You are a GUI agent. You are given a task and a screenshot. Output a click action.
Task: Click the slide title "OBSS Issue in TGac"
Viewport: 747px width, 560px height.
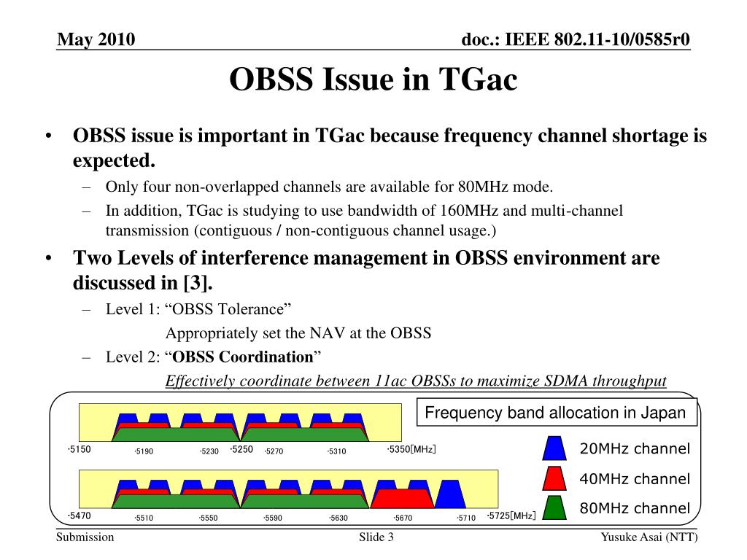373,79
